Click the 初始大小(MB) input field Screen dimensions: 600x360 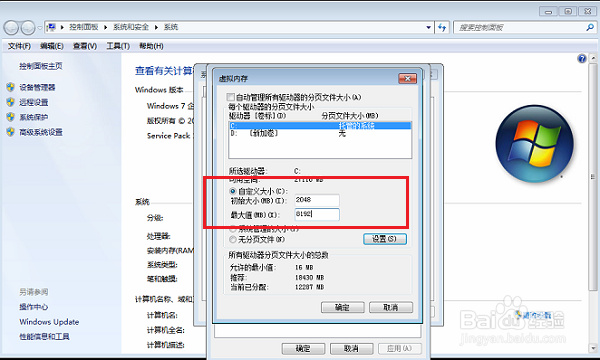(x=317, y=200)
